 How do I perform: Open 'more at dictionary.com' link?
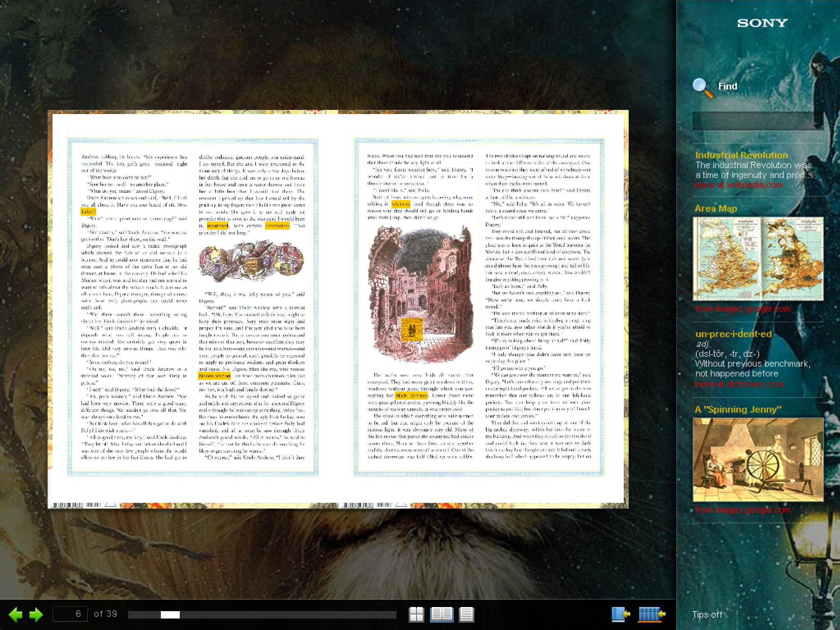[x=739, y=384]
